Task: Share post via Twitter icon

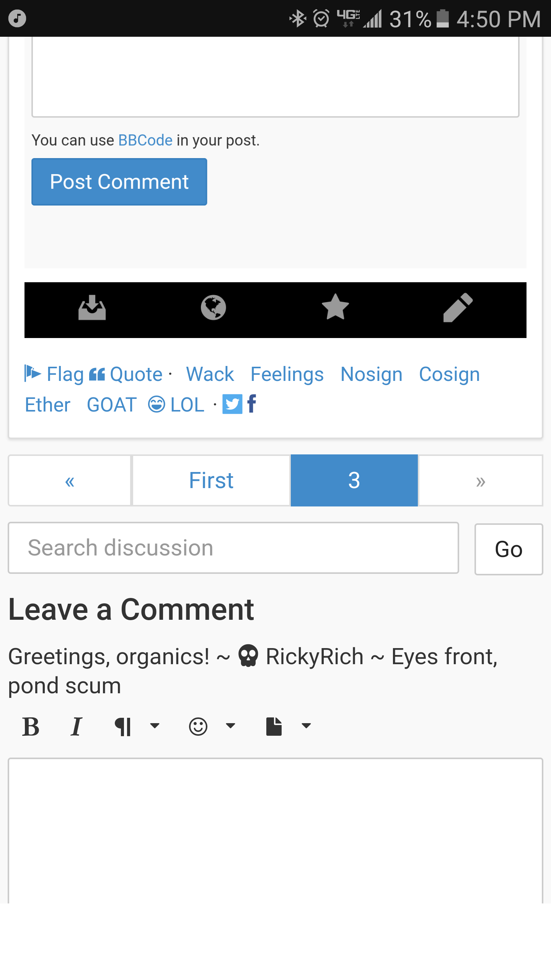Action: pos(232,404)
